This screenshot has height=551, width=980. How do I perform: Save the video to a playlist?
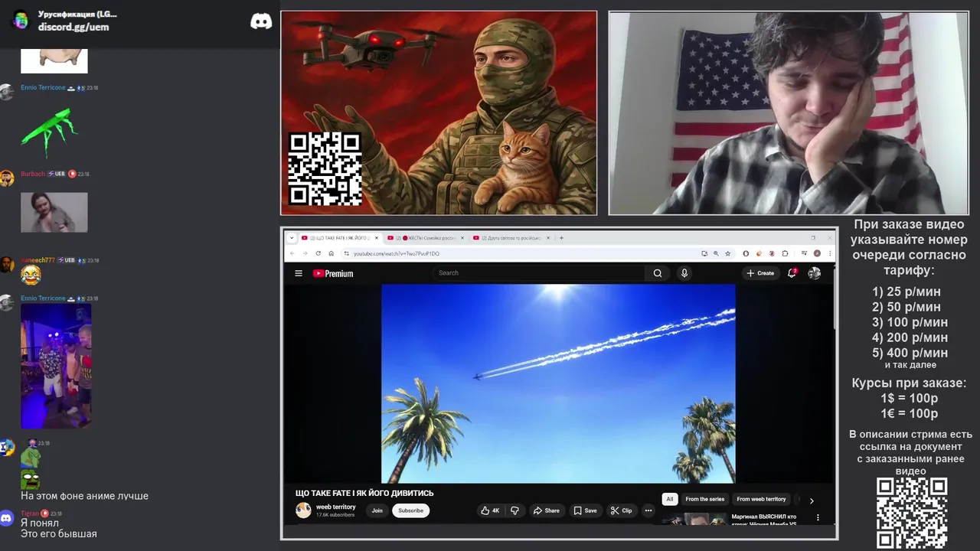586,510
